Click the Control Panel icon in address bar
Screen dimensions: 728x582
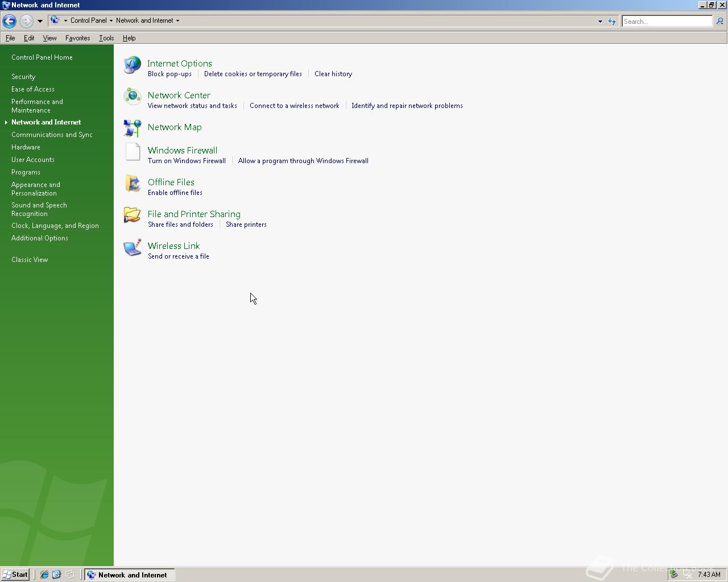click(55, 20)
